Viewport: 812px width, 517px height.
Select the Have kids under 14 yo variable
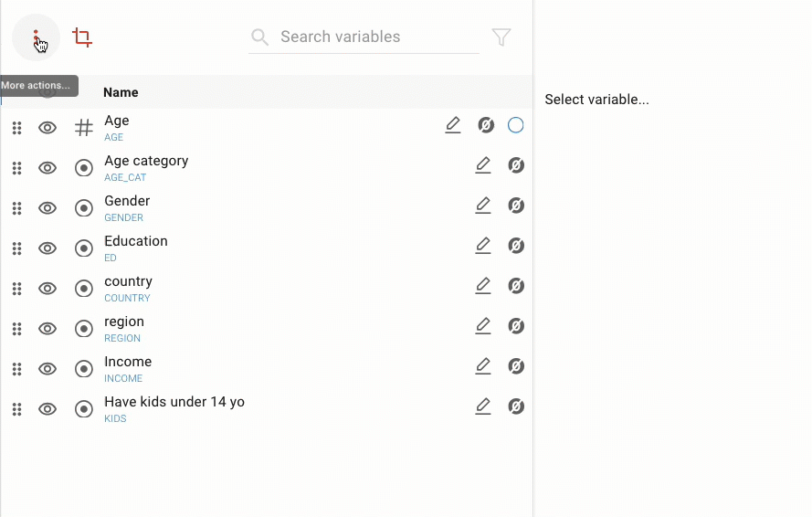(174, 403)
